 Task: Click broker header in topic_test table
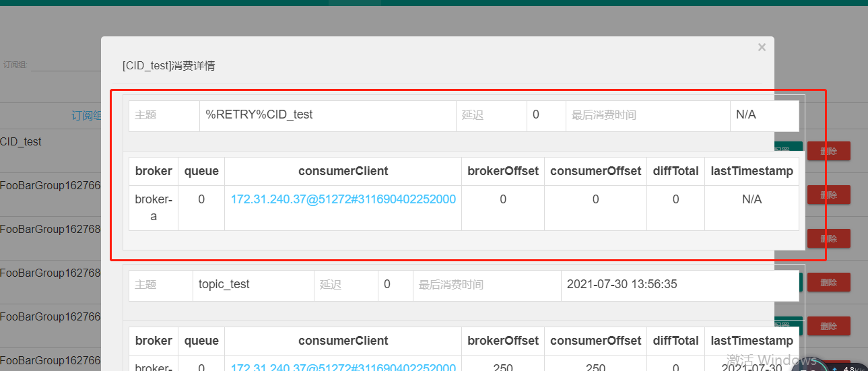click(154, 341)
